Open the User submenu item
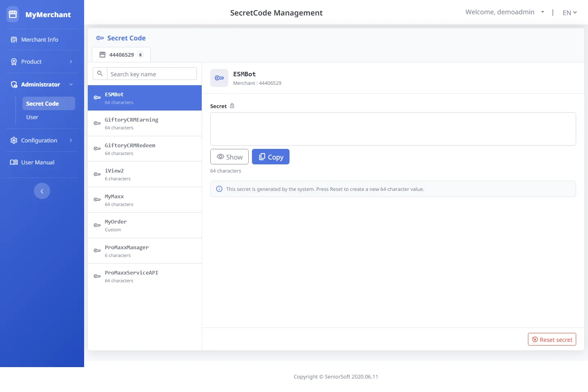Image resolution: width=588 pixels, height=392 pixels. coord(32,117)
